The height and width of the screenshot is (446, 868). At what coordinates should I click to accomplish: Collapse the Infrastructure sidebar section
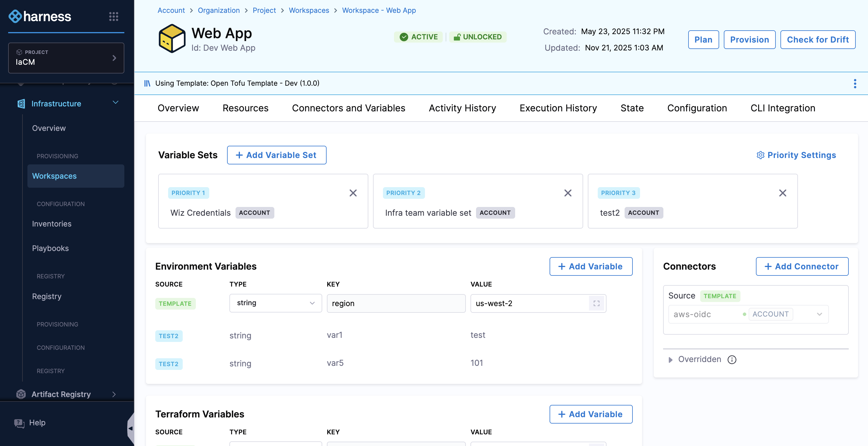115,103
